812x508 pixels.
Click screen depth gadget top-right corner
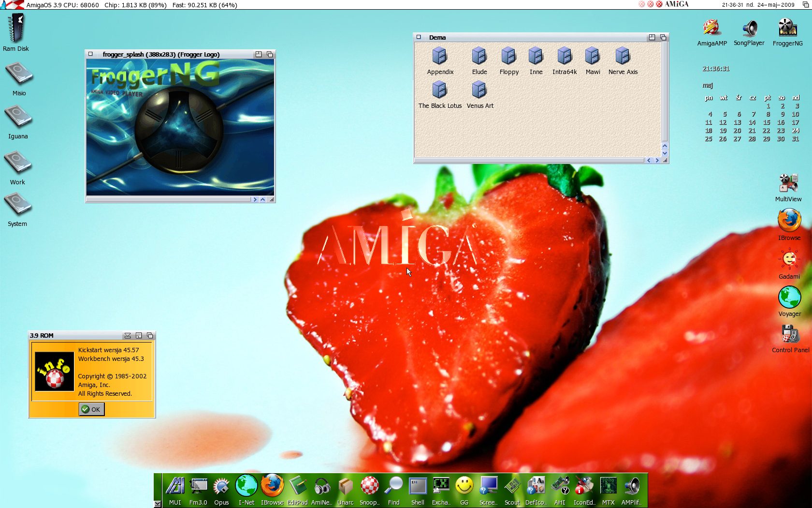coord(806,4)
